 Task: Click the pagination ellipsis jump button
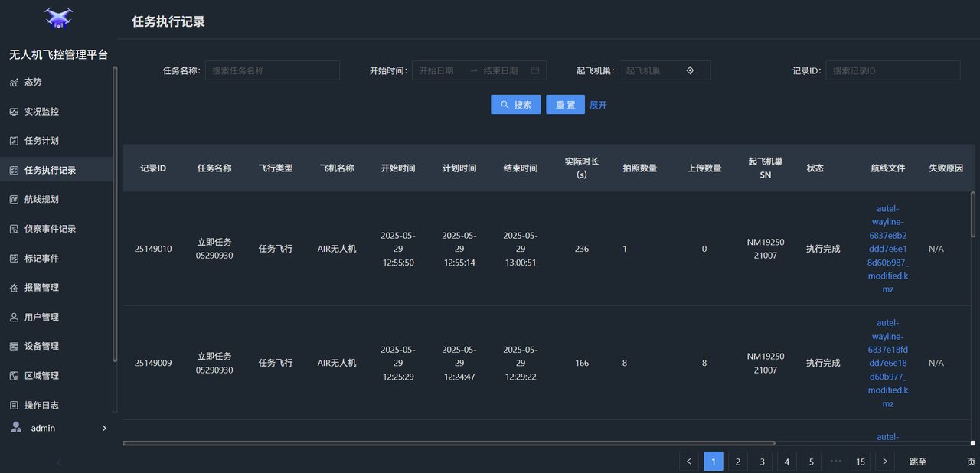[x=836, y=462]
